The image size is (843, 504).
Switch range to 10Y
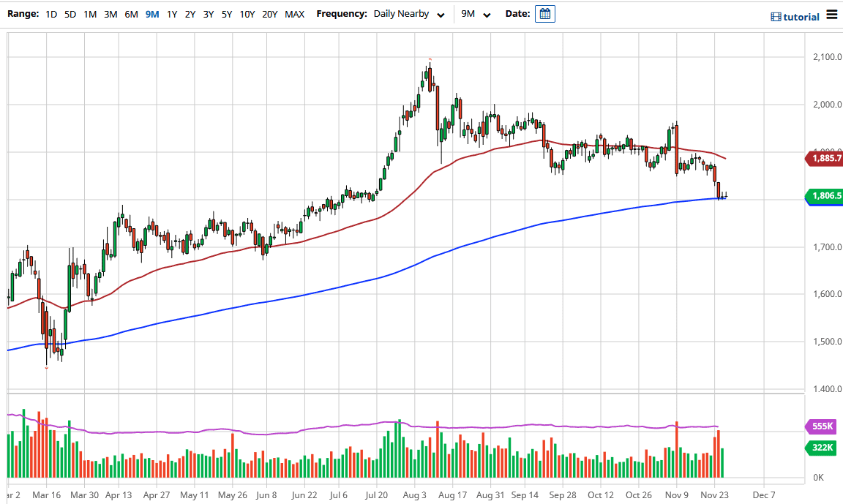tap(247, 15)
